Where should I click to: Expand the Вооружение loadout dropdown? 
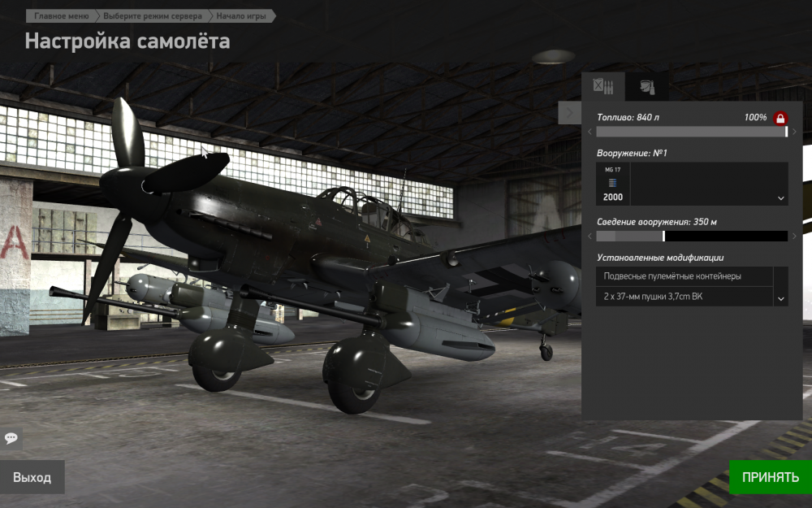coord(781,198)
